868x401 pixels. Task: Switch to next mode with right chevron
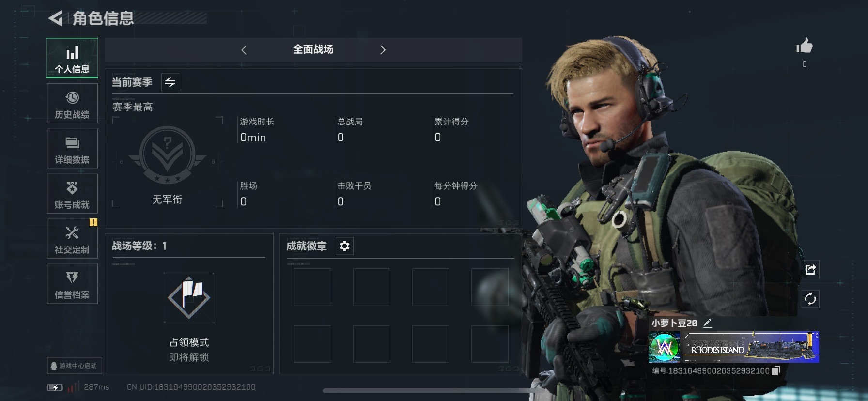point(383,50)
